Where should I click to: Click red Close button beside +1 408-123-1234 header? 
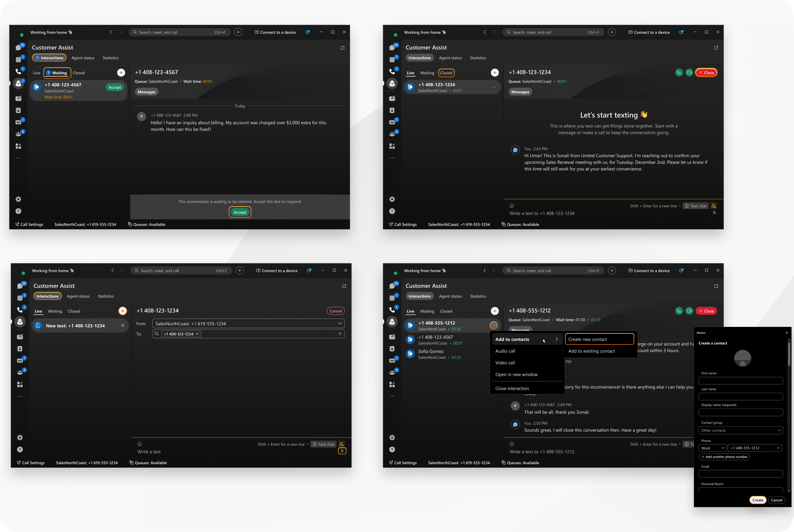click(706, 72)
